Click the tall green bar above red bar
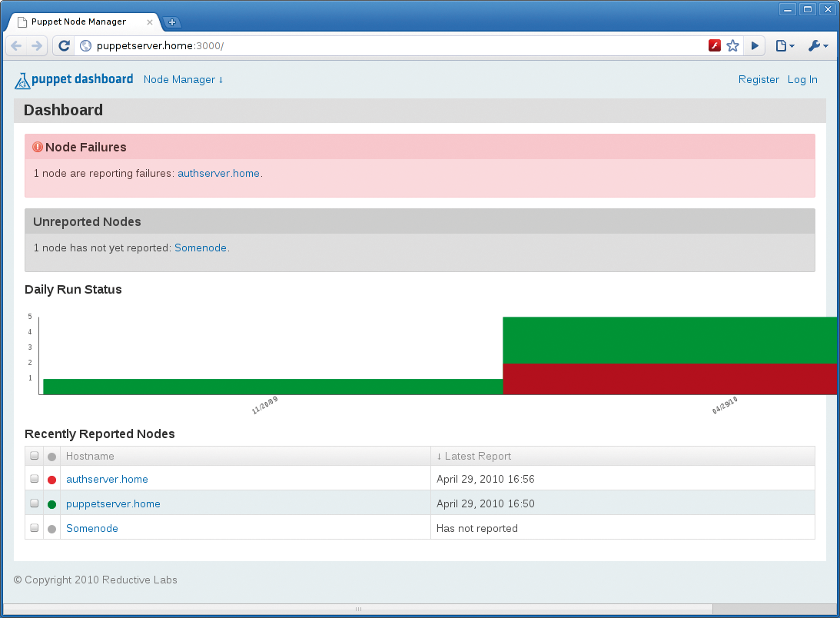The width and height of the screenshot is (840, 618). [x=669, y=341]
